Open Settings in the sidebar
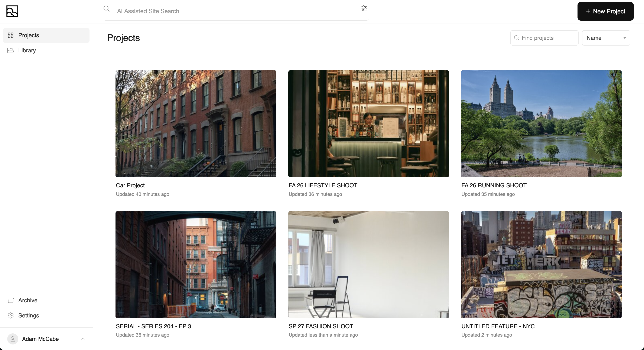The width and height of the screenshot is (644, 350). pyautogui.click(x=46, y=316)
